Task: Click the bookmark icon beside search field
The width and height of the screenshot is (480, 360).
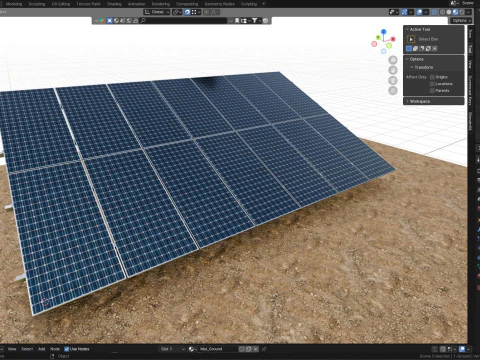Action: coord(237,21)
